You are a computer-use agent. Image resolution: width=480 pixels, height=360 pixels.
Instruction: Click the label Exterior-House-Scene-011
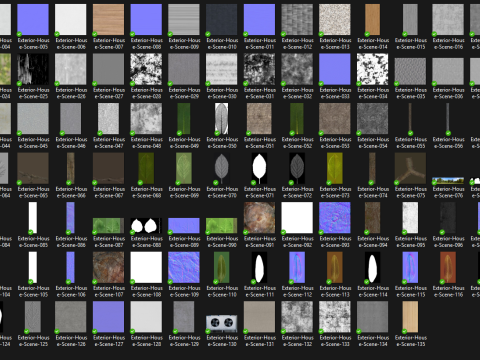tap(260, 44)
